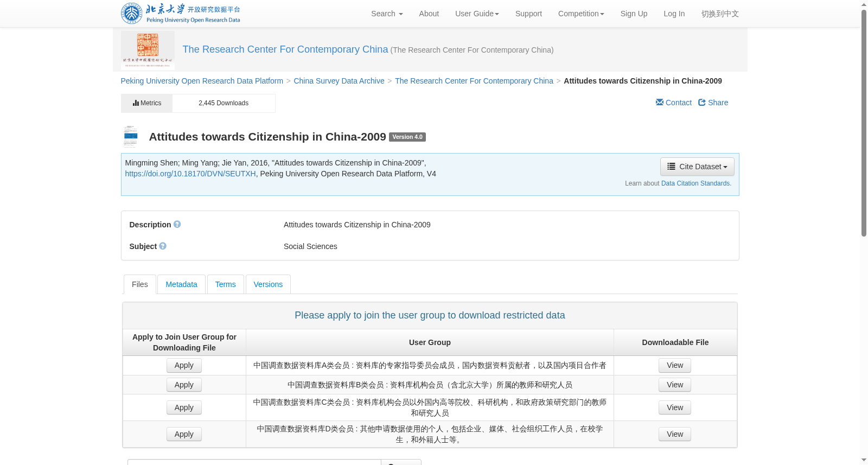Click the 'Downloadable File' column header

[x=675, y=342]
